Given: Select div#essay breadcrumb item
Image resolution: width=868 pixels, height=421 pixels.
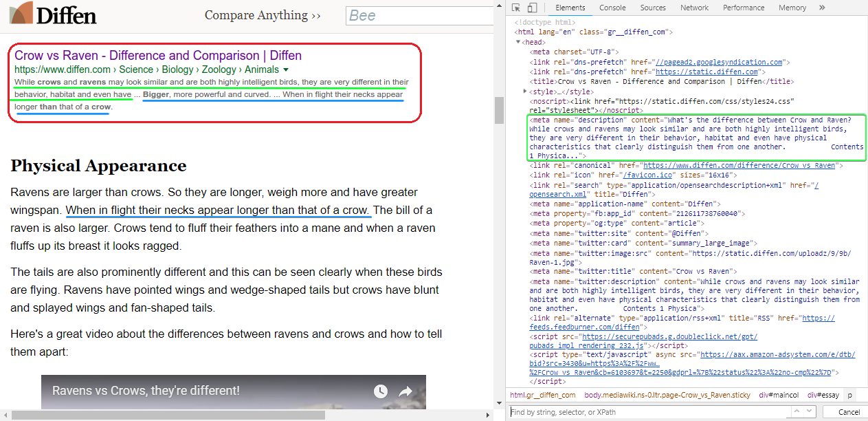Looking at the screenshot, I should click(x=822, y=395).
